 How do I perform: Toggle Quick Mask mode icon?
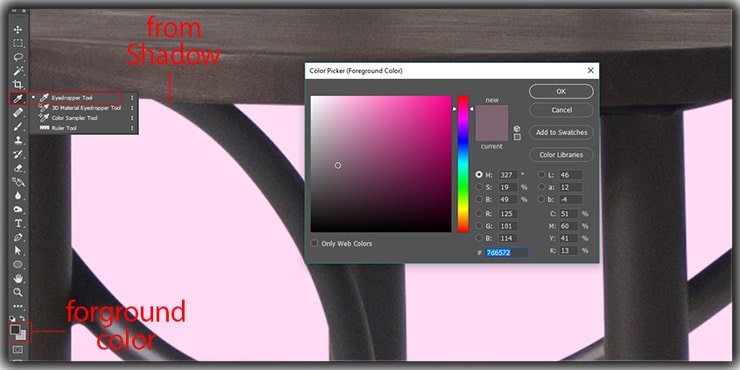click(18, 350)
